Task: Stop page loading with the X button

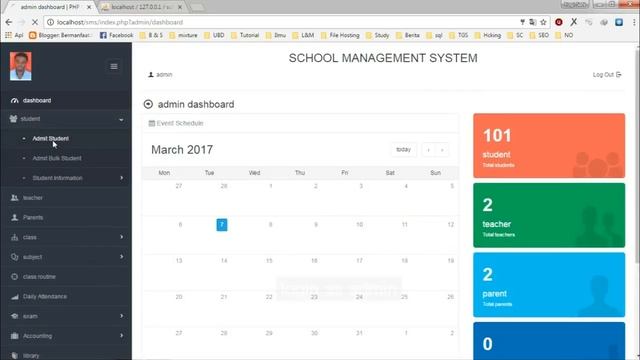Action: coord(35,22)
